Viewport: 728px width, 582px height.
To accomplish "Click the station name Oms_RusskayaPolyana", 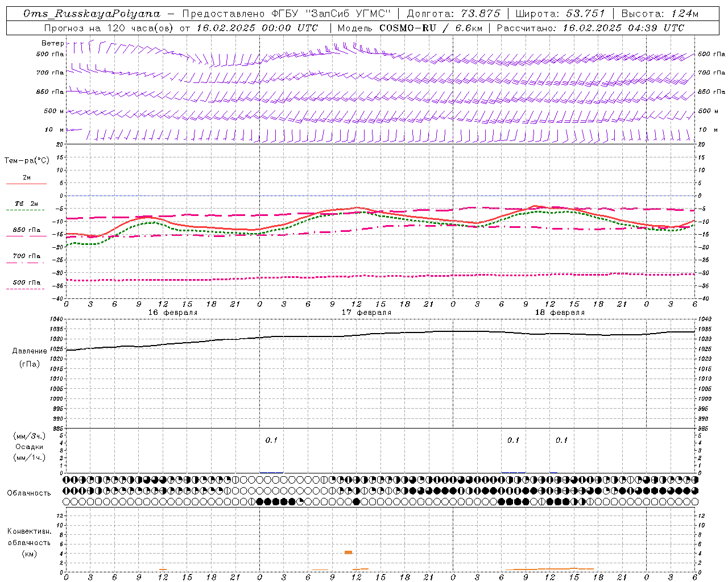I will [92, 14].
